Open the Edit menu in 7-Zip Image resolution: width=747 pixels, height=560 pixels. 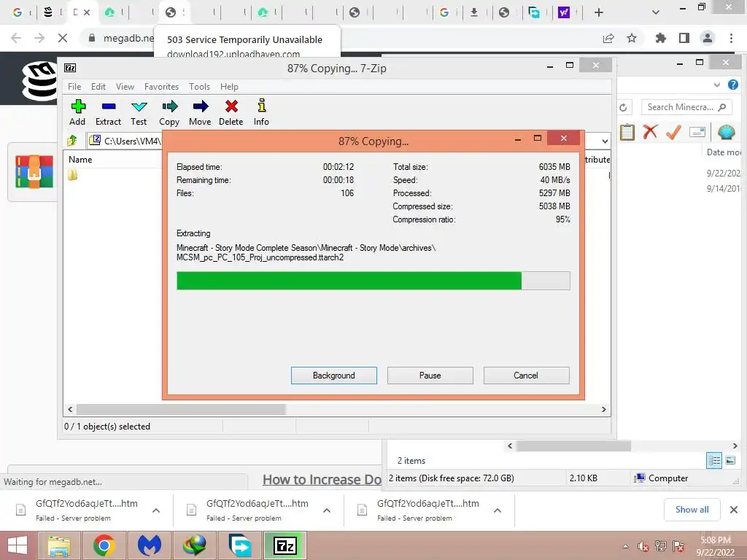pos(98,87)
